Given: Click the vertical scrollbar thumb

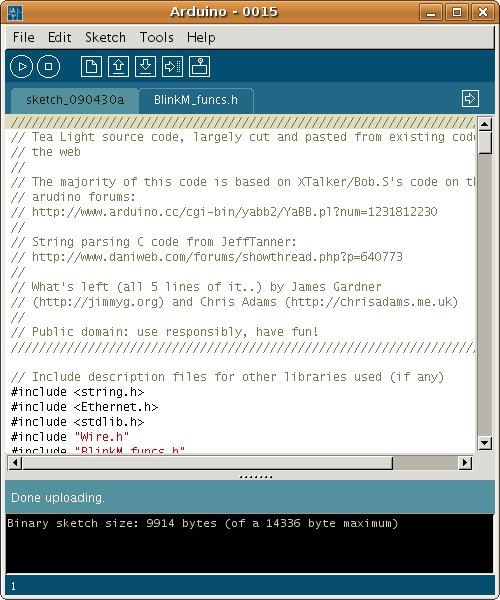Looking at the screenshot, I should [x=485, y=143].
